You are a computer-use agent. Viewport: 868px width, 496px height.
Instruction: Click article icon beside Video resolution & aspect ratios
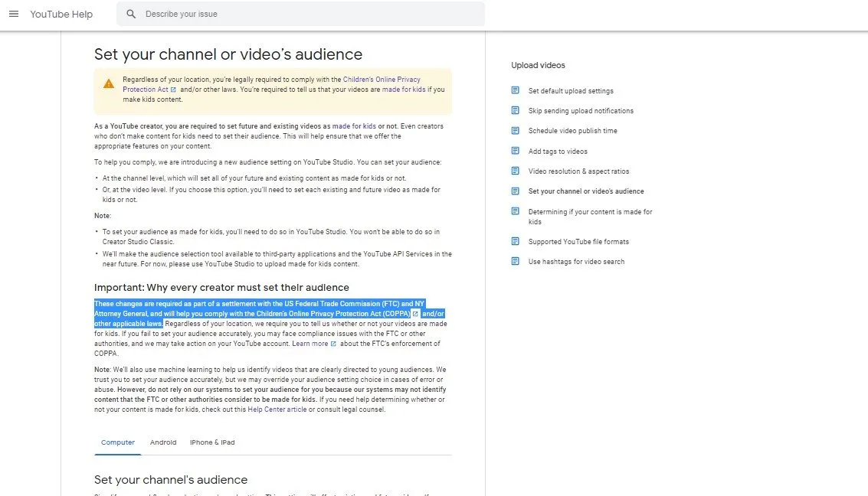(x=516, y=171)
